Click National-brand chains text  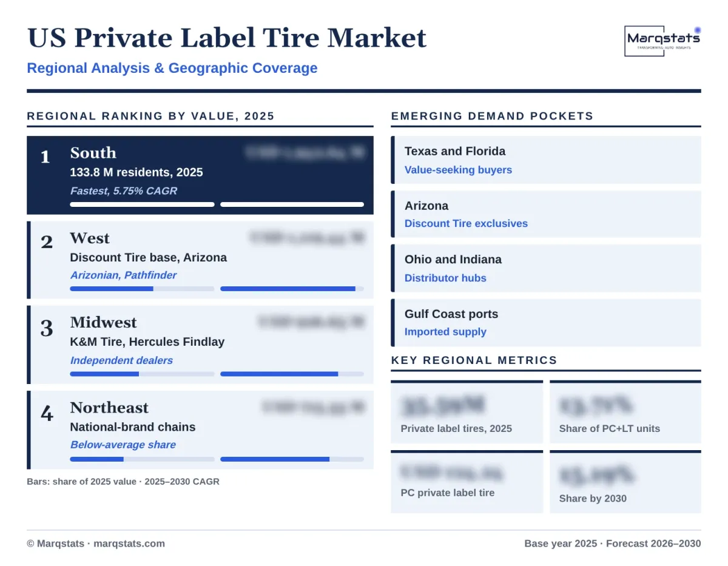tap(133, 426)
